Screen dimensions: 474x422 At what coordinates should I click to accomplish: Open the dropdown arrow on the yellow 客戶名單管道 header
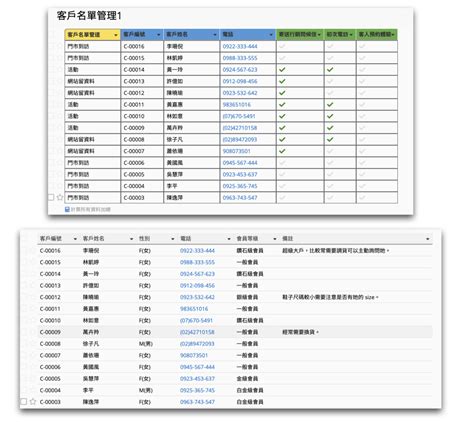click(x=116, y=35)
